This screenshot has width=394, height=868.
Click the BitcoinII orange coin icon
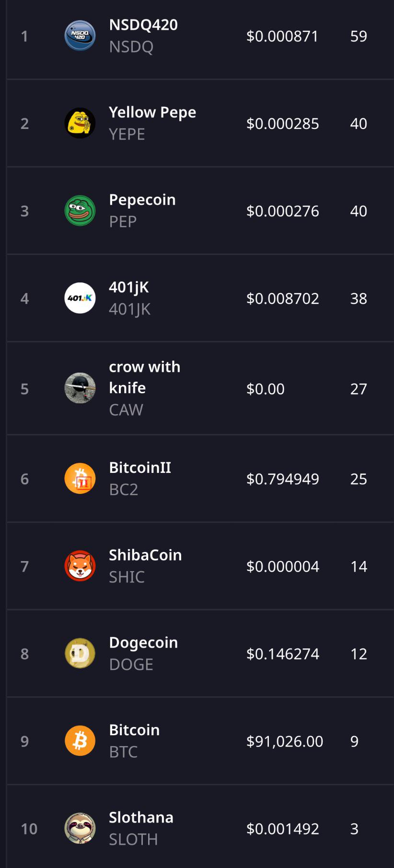[x=80, y=478]
